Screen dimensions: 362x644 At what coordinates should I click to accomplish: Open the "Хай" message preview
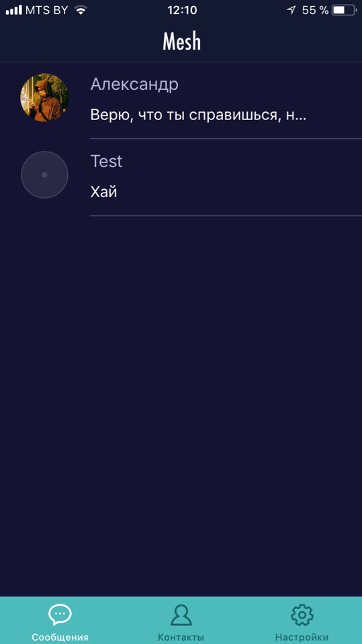pos(103,191)
